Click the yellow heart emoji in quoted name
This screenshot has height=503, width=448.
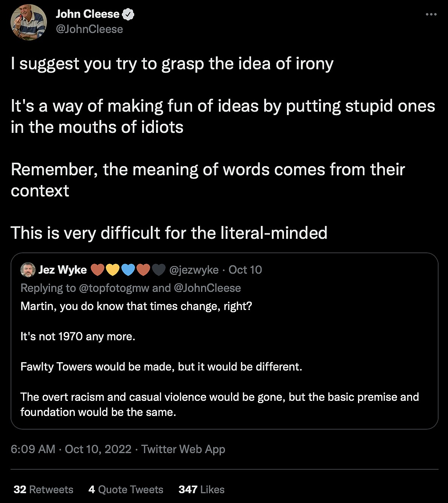pos(113,270)
